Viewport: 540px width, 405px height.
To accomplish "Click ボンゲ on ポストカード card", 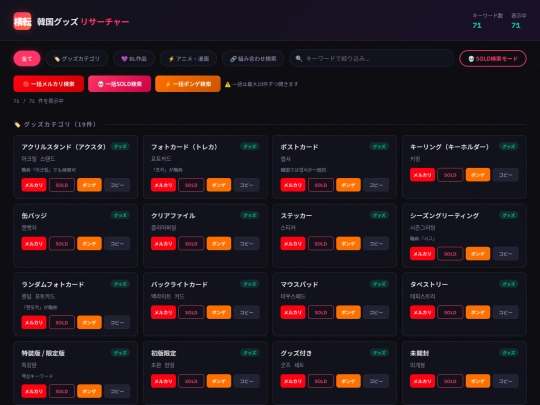I will pyautogui.click(x=348, y=185).
